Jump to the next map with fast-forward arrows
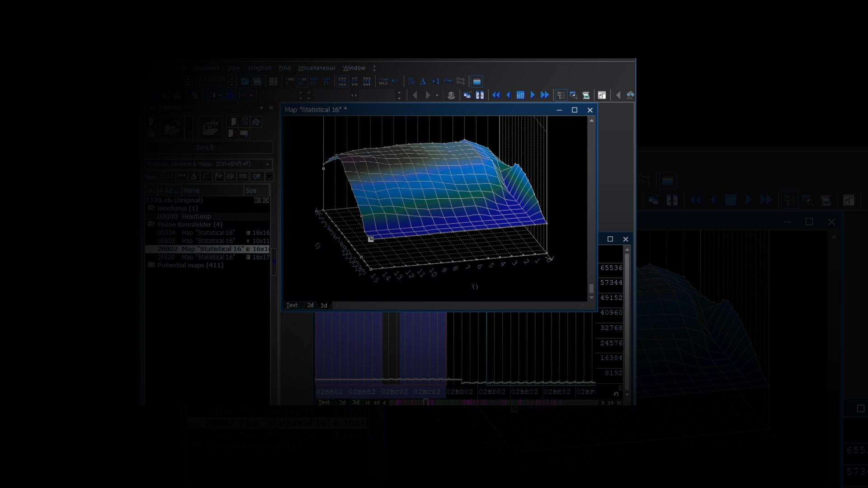The height and width of the screenshot is (488, 868). pos(545,95)
